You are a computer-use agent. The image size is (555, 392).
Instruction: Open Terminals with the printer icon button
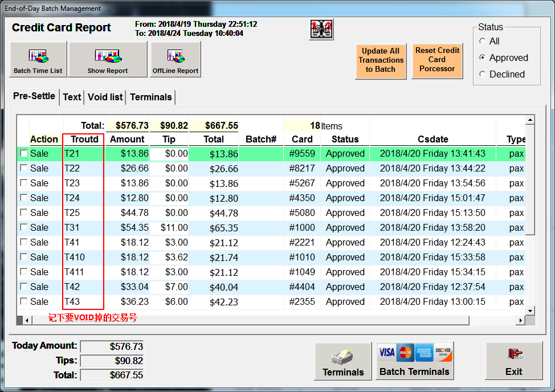[x=342, y=361]
